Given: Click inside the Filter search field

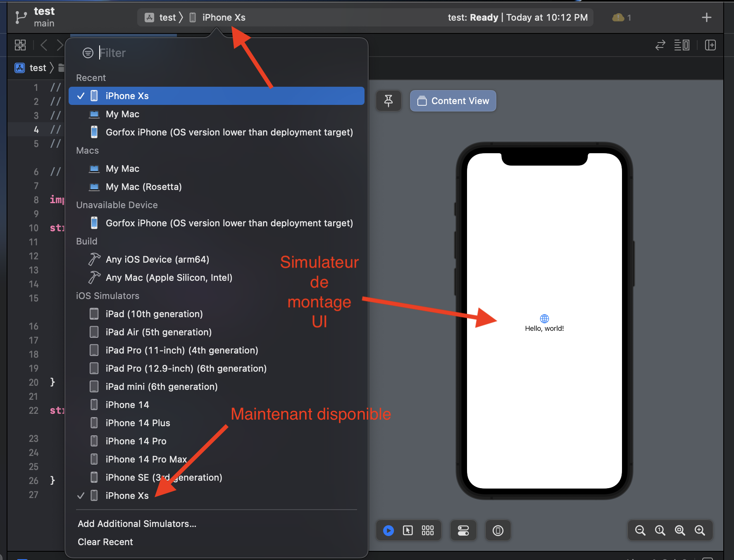Looking at the screenshot, I should 227,53.
